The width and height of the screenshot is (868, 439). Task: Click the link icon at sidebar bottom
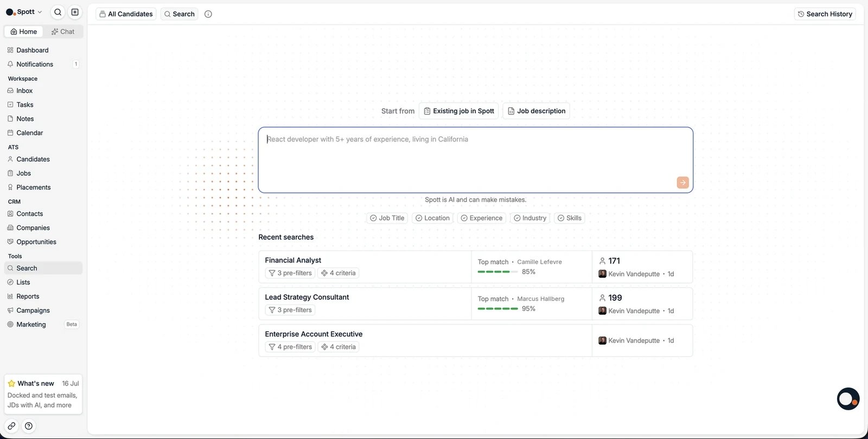tap(11, 426)
